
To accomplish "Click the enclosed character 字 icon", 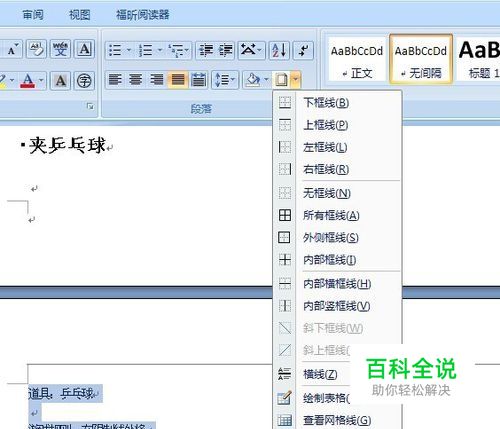I will 84,80.
